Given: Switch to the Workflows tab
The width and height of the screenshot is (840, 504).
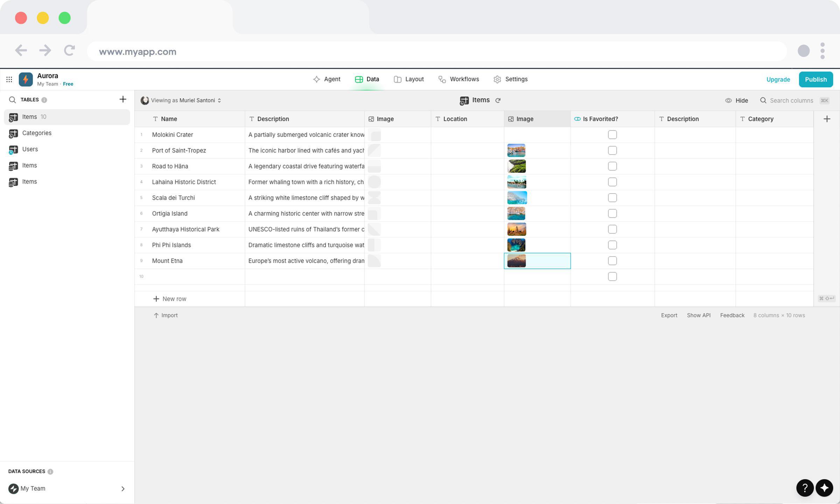Looking at the screenshot, I should coord(458,79).
